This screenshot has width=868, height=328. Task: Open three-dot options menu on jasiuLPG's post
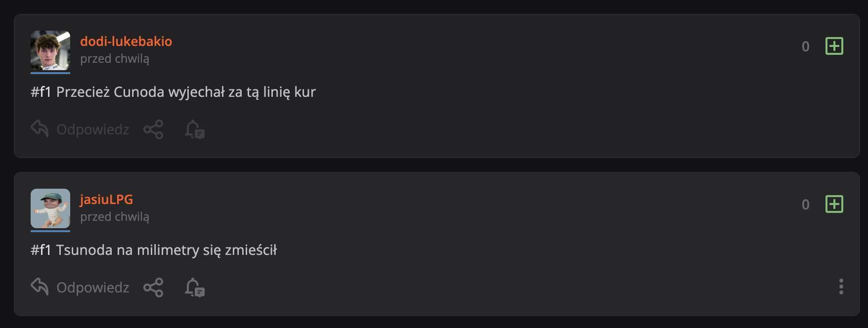tap(841, 287)
